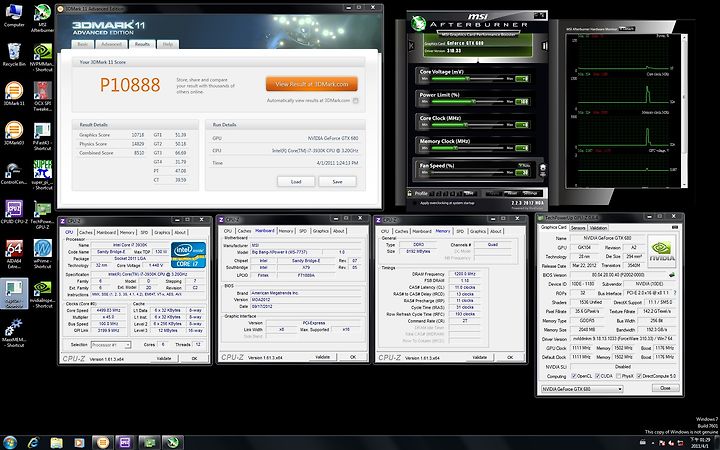The height and width of the screenshot is (450, 720).
Task: Click GPU-Z screenshot camera icon
Action: pyautogui.click(x=675, y=227)
